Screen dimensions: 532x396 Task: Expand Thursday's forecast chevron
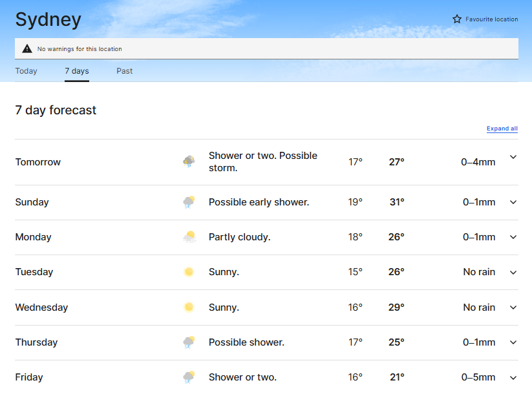[513, 342]
